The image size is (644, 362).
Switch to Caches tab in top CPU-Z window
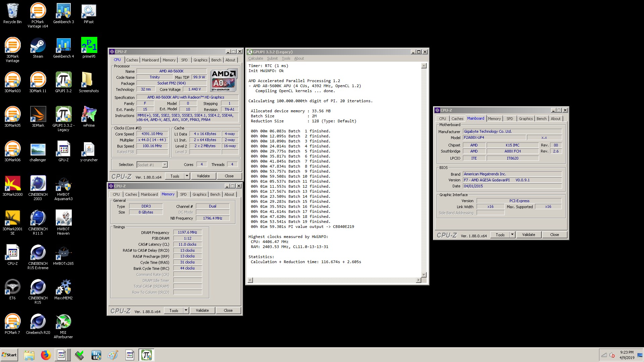[132, 60]
